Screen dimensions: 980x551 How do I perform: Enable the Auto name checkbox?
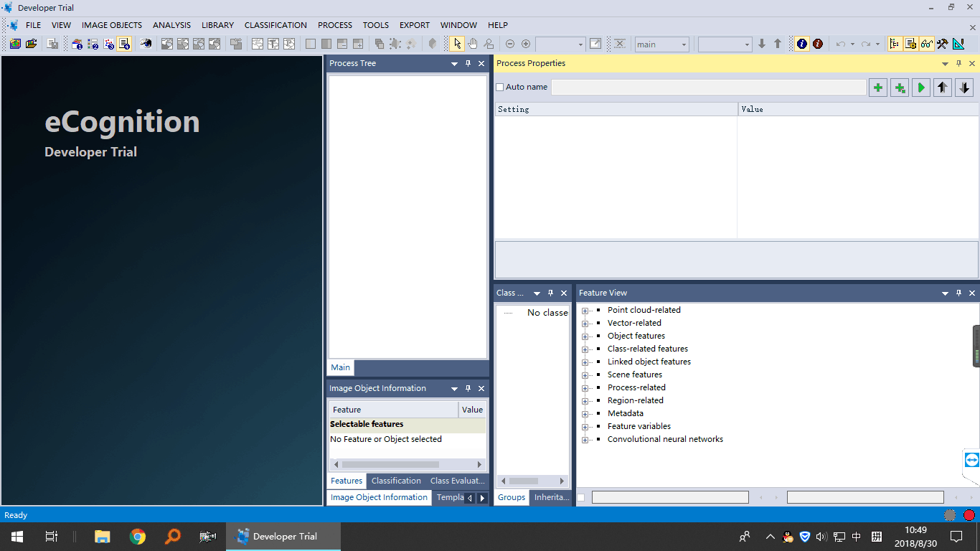(500, 88)
